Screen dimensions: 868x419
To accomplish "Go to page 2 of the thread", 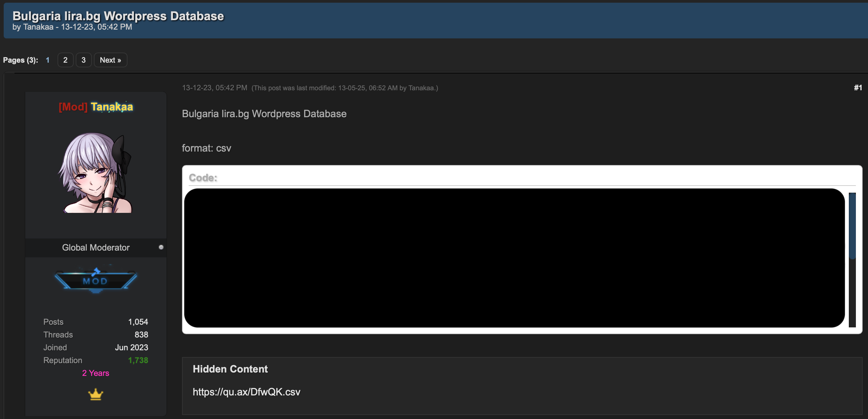I will click(x=65, y=60).
